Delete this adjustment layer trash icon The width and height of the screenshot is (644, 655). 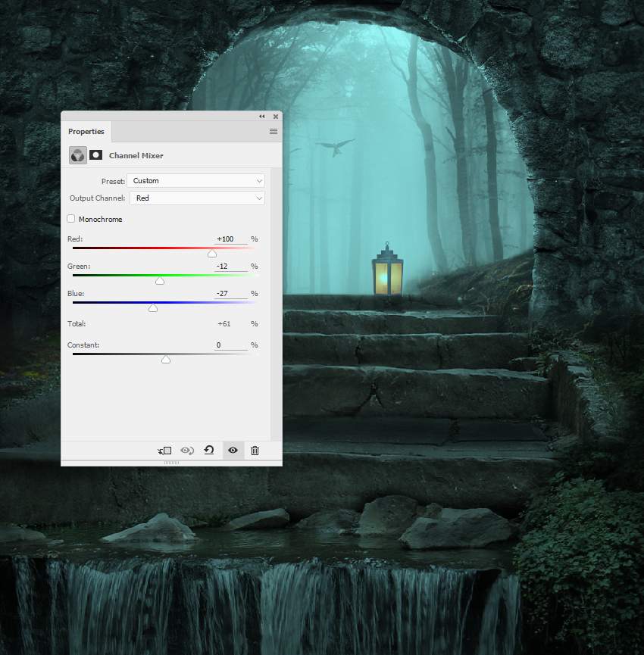[255, 451]
